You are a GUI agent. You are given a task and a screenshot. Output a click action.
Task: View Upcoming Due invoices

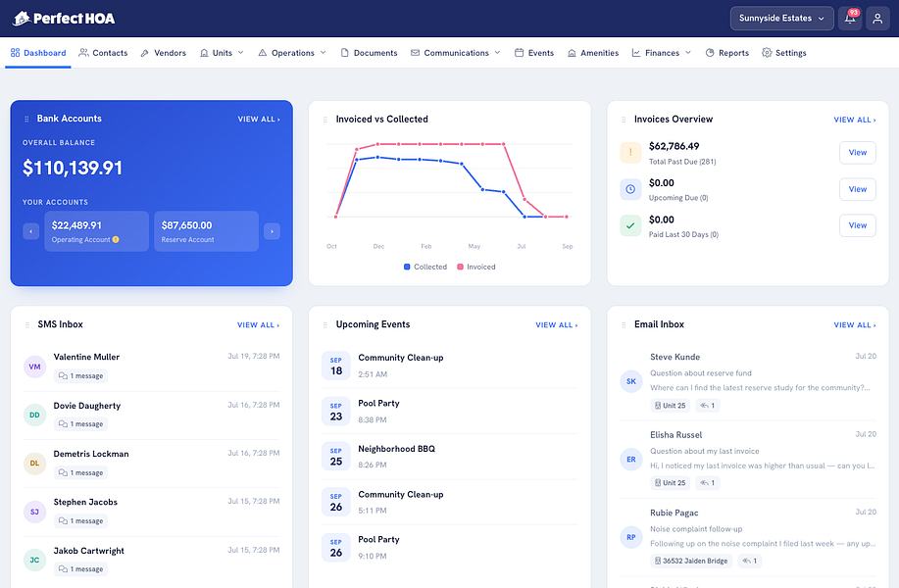(857, 189)
